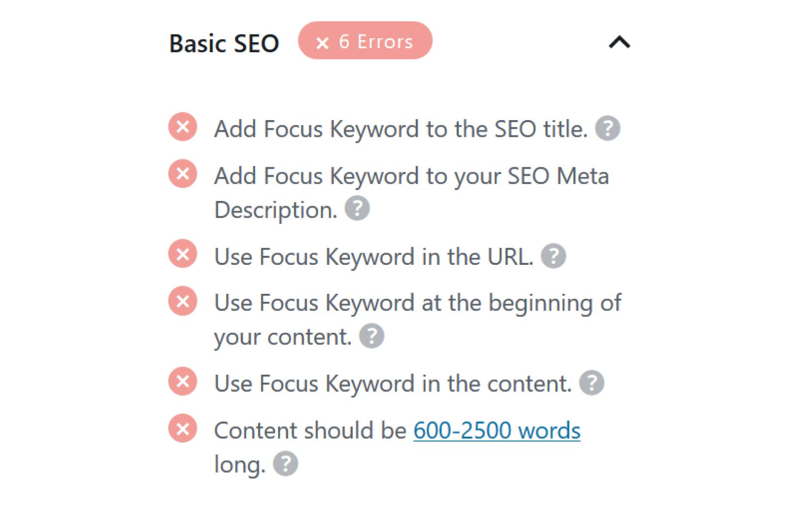Select the red X beside content keyword check

point(183,381)
